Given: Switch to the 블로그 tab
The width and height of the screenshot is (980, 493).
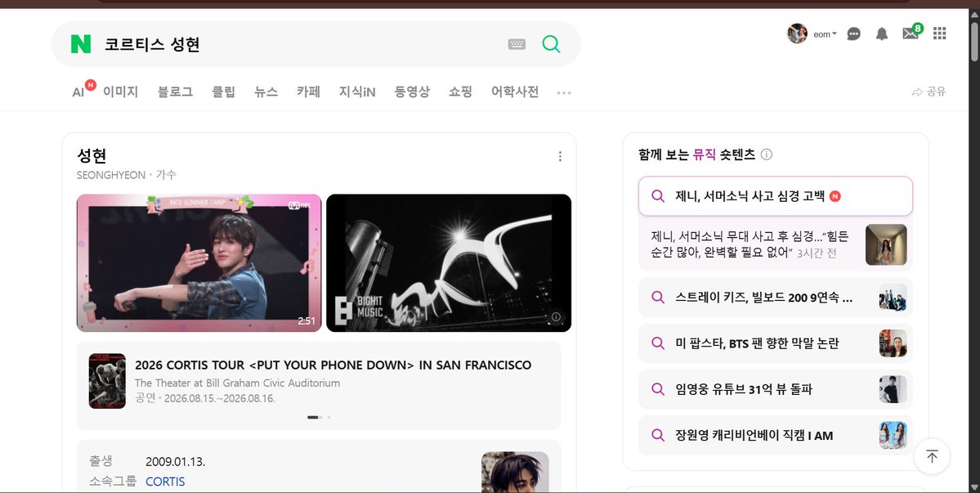Looking at the screenshot, I should pos(175,92).
